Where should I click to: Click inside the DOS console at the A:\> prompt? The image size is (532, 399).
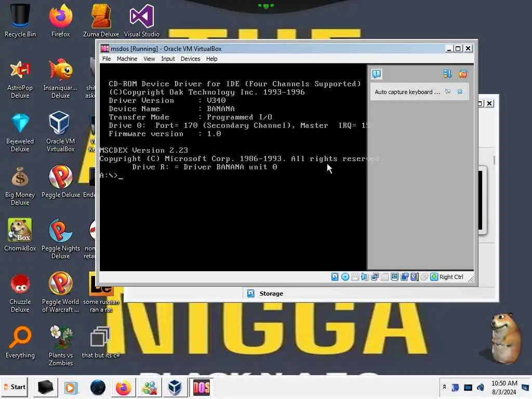click(x=112, y=176)
